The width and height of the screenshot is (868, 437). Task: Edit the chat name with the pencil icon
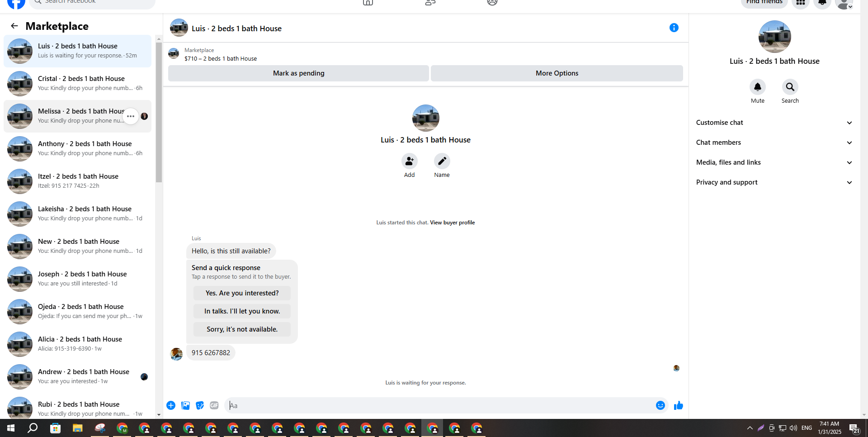coord(442,161)
